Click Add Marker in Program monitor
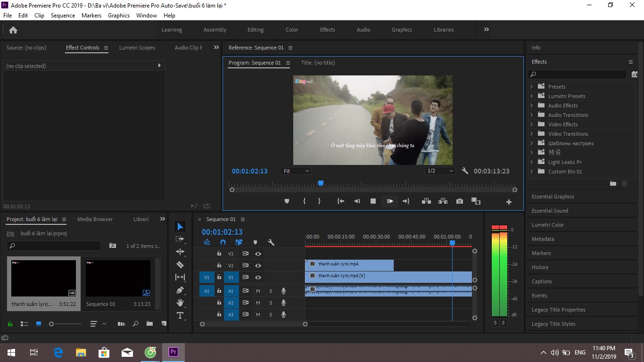This screenshot has width=644, height=362. pyautogui.click(x=287, y=201)
